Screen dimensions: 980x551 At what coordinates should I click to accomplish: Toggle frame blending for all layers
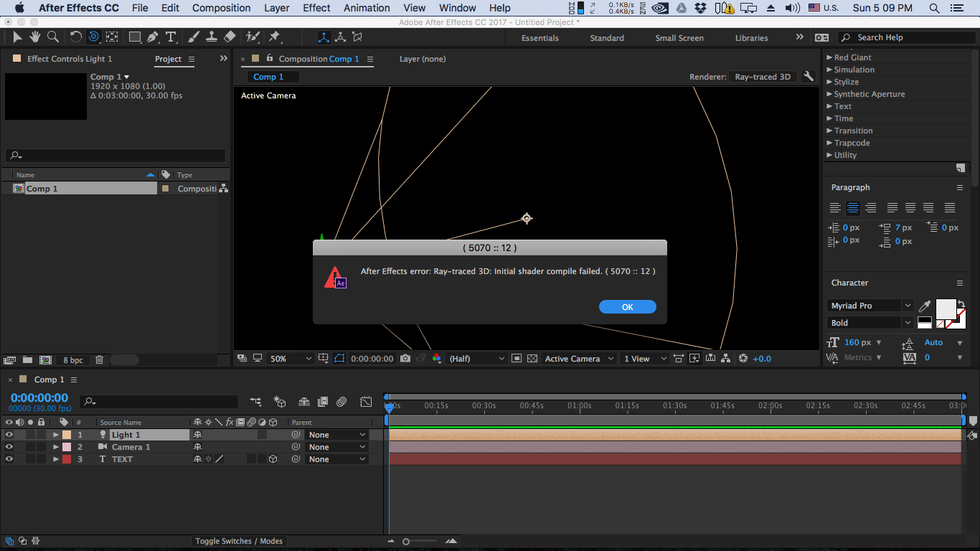[323, 402]
